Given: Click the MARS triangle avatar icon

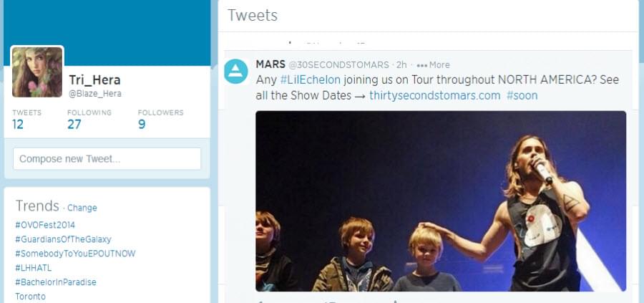Looking at the screenshot, I should (235, 71).
